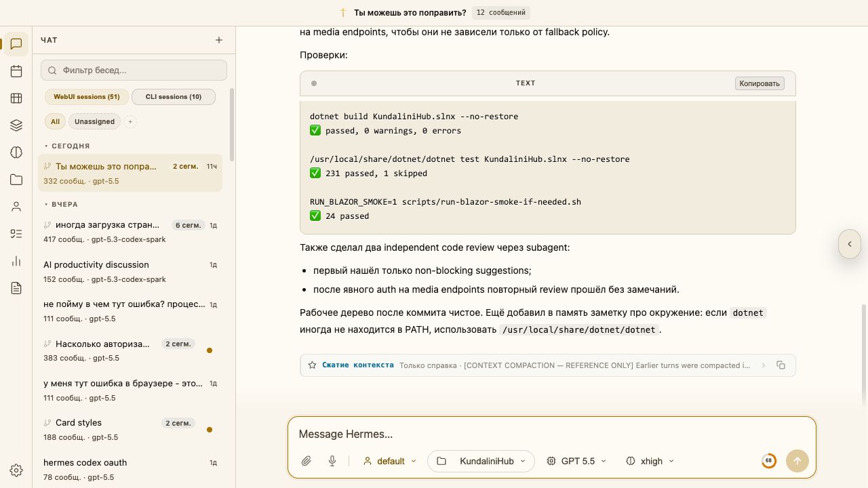Open the folder icon in sidebar
The image size is (868, 488).
pos(16,180)
